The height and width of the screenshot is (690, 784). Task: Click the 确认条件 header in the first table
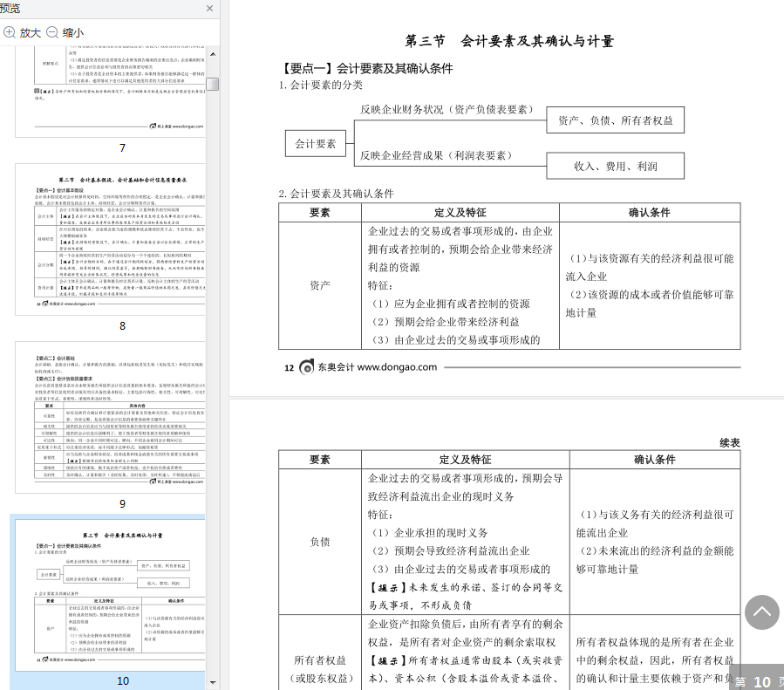[x=649, y=213]
